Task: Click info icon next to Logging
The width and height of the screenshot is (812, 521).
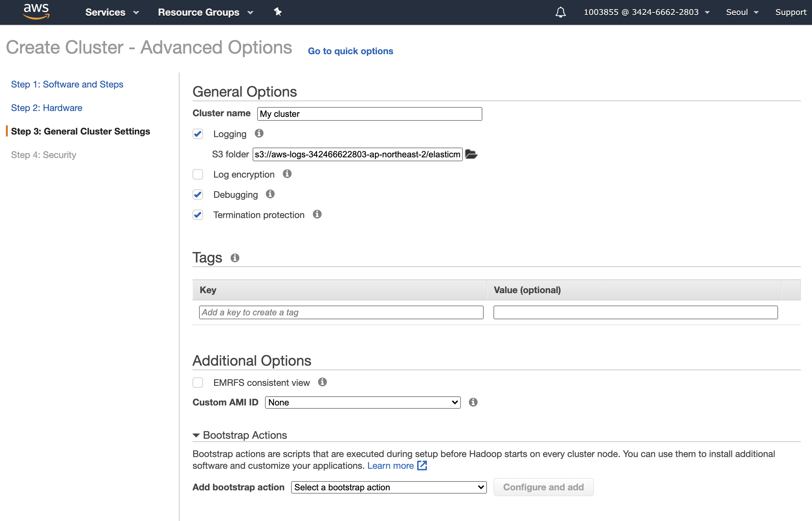Action: (259, 133)
